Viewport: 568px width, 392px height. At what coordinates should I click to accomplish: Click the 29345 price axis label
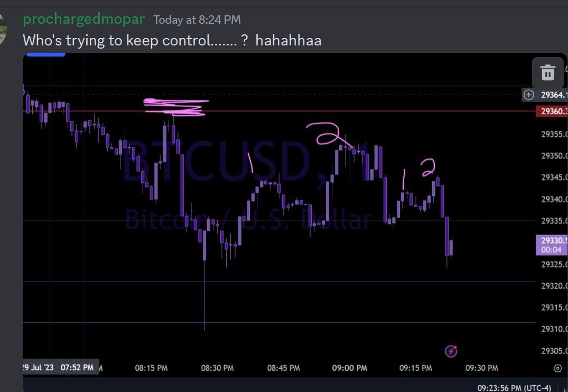tap(554, 178)
